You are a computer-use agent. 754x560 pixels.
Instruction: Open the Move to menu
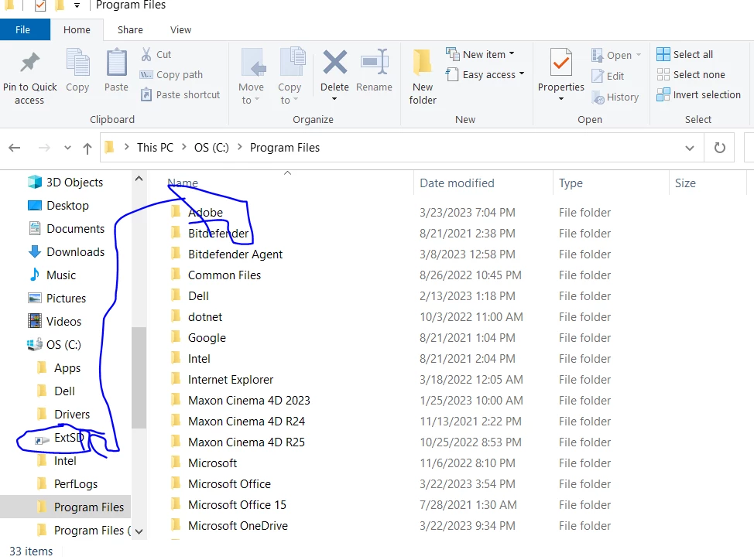(x=251, y=76)
